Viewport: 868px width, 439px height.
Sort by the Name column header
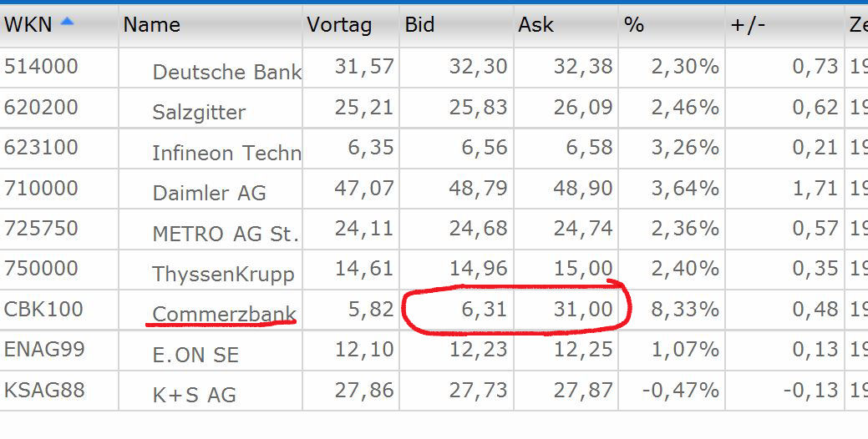(151, 25)
